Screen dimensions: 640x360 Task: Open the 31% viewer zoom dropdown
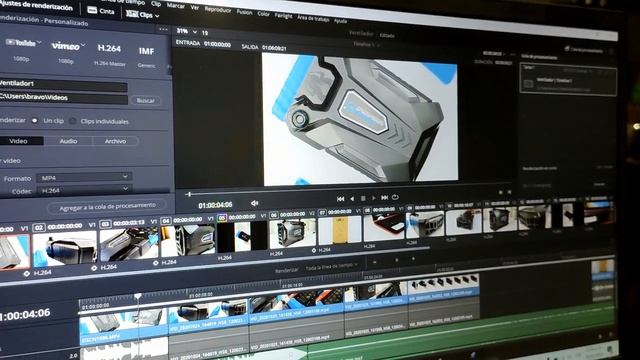[x=195, y=32]
